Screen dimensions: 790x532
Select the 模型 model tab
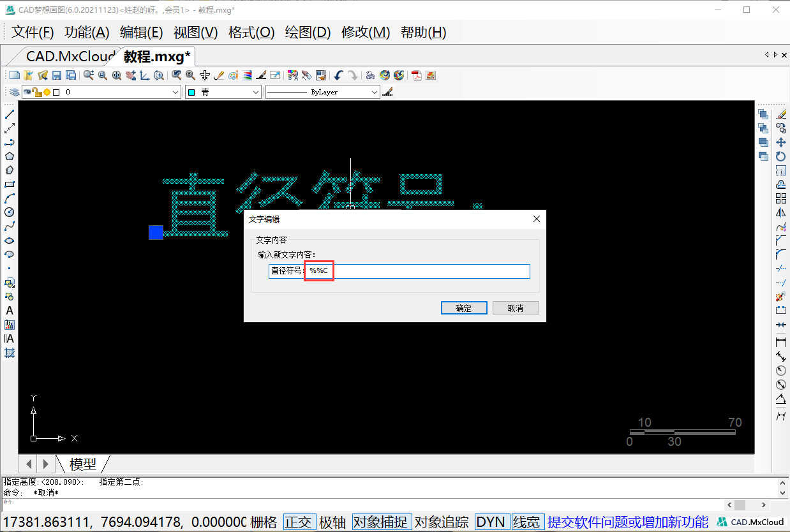click(83, 464)
